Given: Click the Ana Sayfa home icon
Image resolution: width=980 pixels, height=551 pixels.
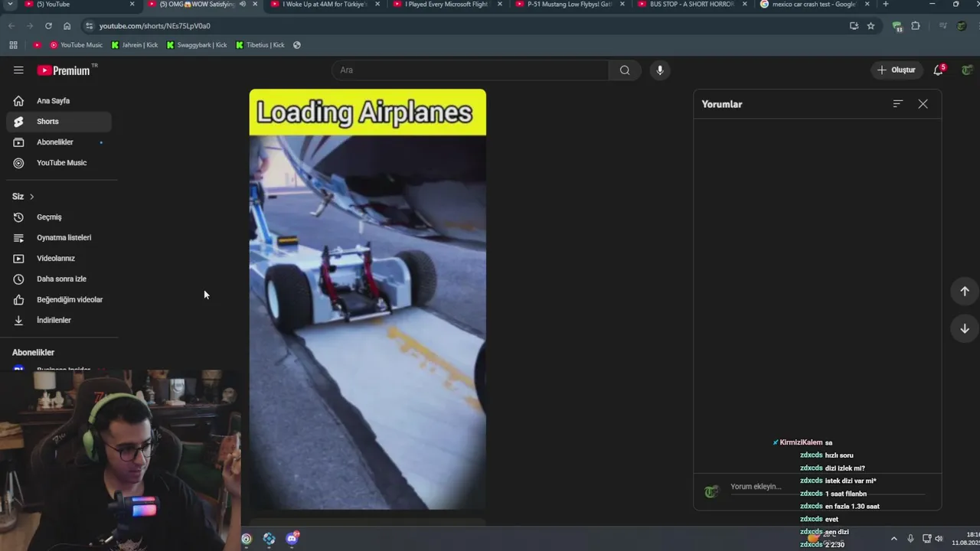Looking at the screenshot, I should 18,100.
